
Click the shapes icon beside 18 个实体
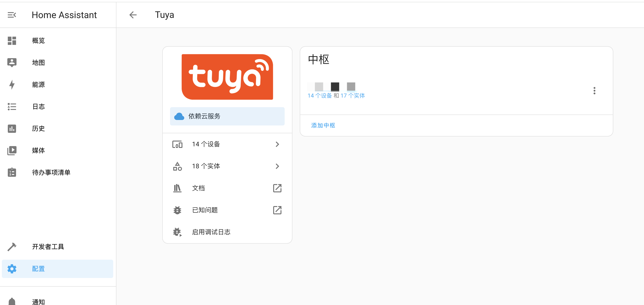click(177, 166)
